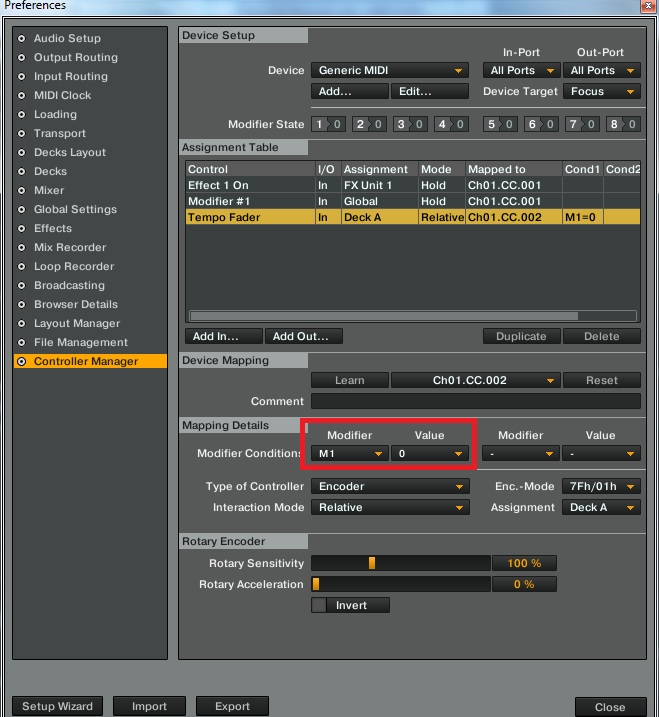Open Input Routing preferences page

click(71, 76)
